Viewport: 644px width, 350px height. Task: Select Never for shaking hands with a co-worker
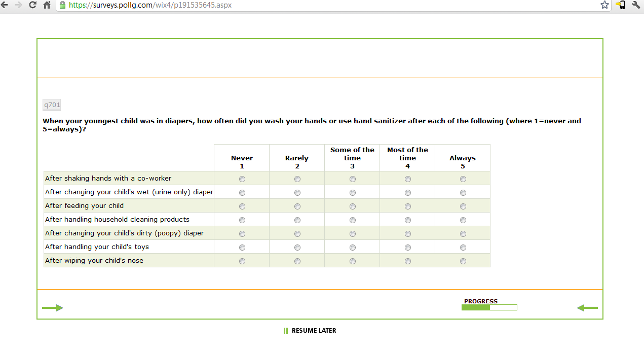(x=242, y=179)
